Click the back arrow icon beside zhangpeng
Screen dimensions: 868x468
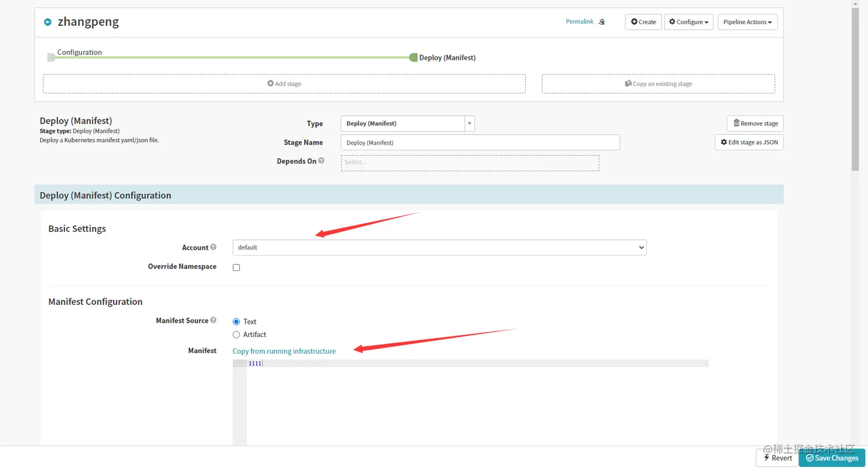coord(48,22)
